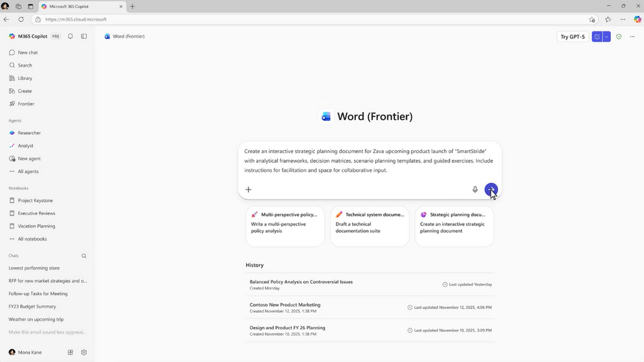Click the green shield protection icon
Viewport: 644px width, 362px height.
click(619, 37)
